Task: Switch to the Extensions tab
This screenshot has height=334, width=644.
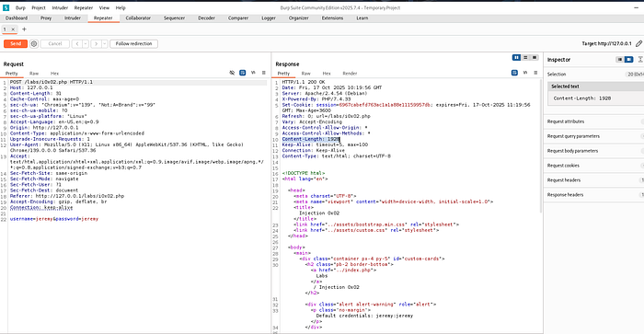Action: 332,18
